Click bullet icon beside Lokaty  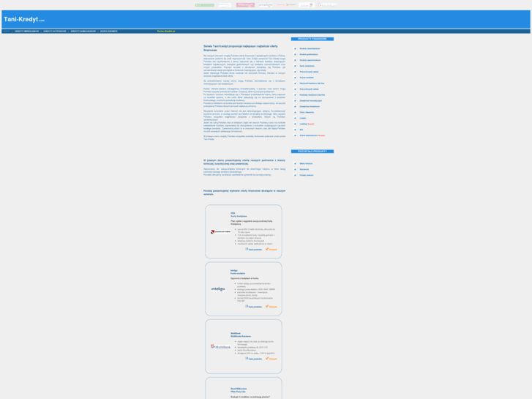coord(295,118)
